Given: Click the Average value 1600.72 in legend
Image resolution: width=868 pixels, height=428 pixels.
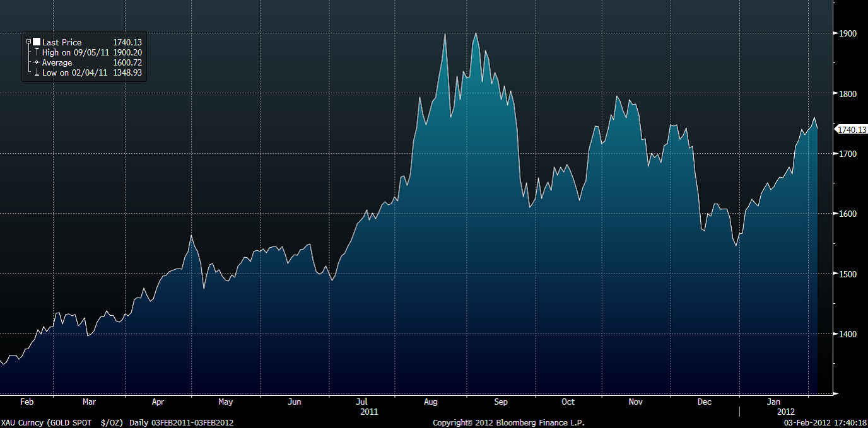Looking at the screenshot, I should (127, 62).
